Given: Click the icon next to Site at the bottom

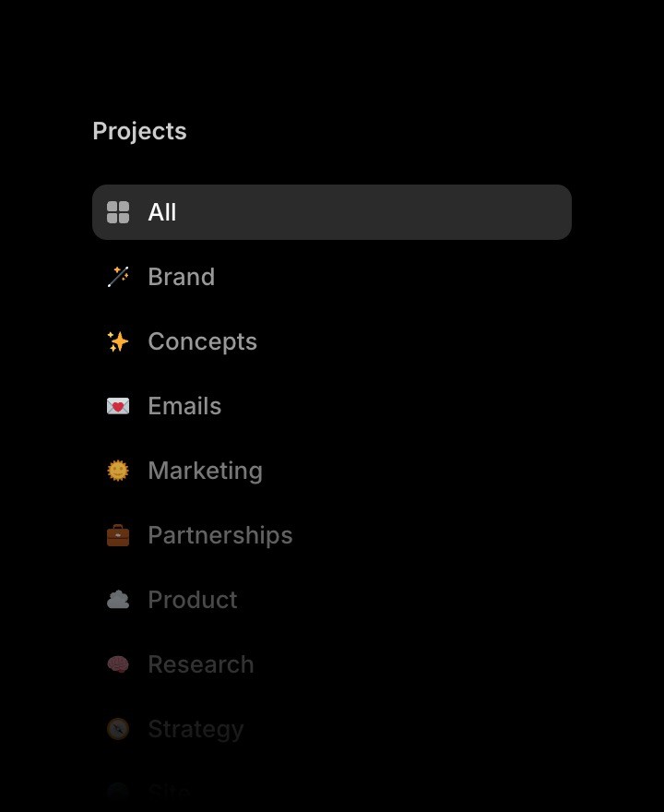Looking at the screenshot, I should (x=117, y=791).
